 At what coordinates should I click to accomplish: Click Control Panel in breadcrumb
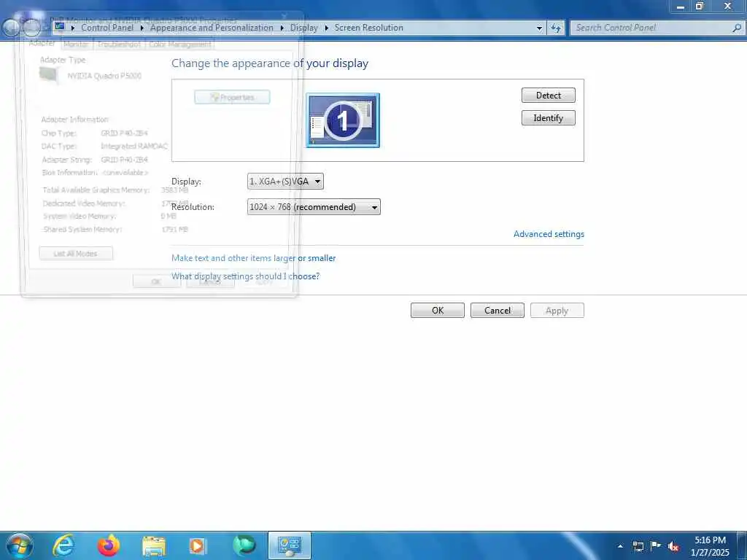click(x=107, y=28)
